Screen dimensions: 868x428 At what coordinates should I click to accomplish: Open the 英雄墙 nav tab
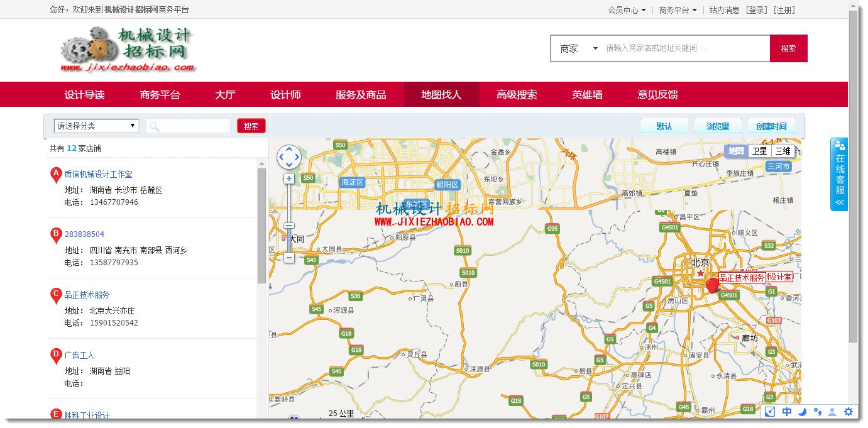tap(587, 95)
